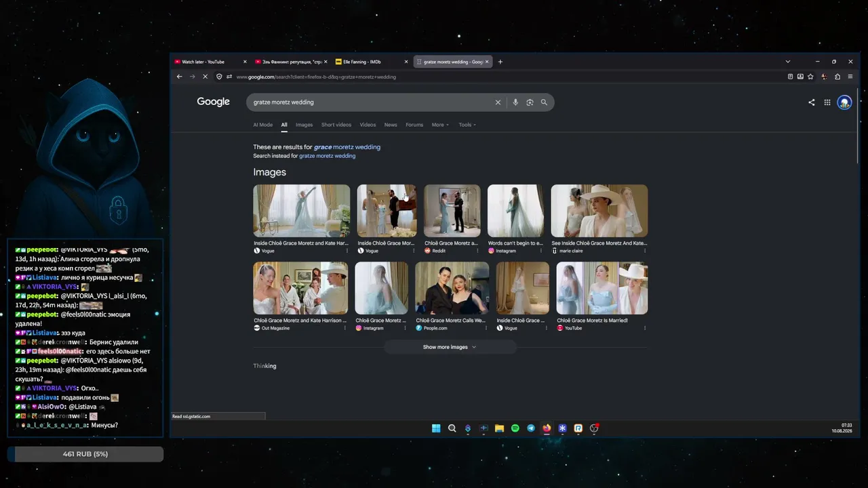
Task: Click the Google search input field
Action: pyautogui.click(x=372, y=102)
